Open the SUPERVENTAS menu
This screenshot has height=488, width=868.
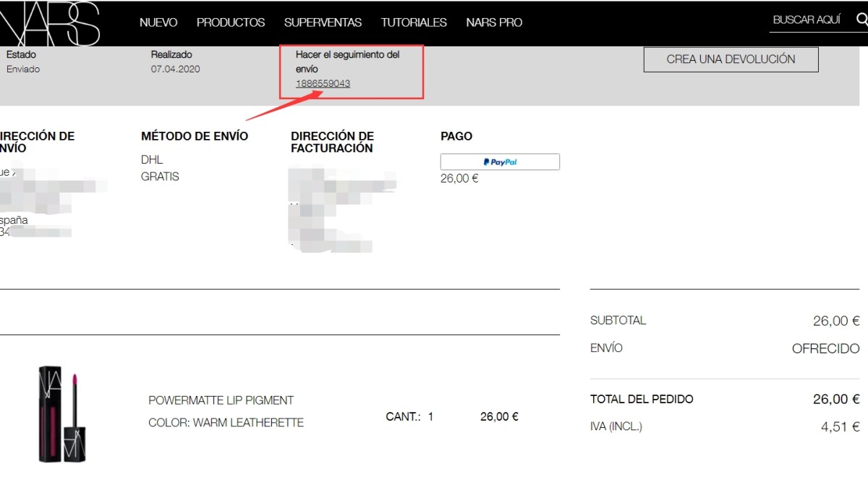coord(323,22)
